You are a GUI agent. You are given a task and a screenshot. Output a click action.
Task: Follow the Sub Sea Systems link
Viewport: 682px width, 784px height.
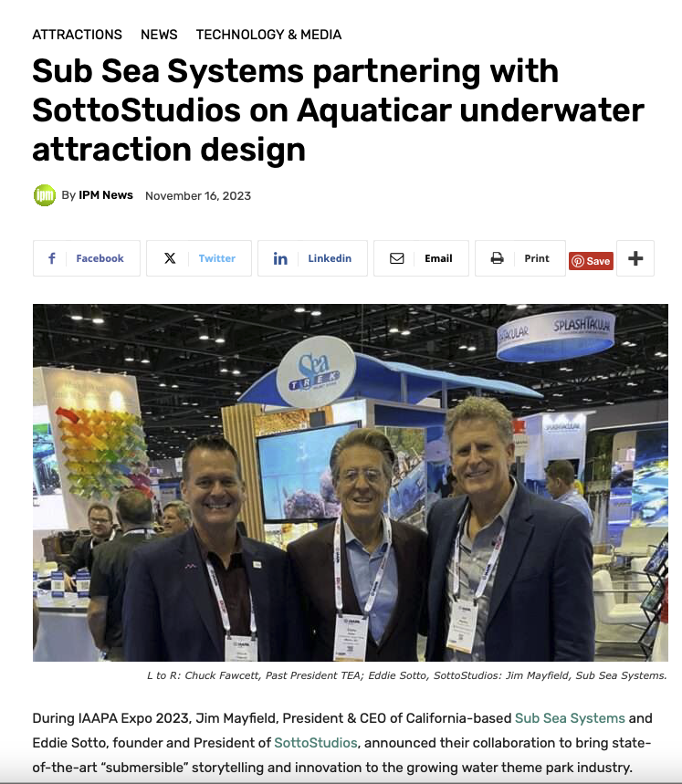coord(570,718)
